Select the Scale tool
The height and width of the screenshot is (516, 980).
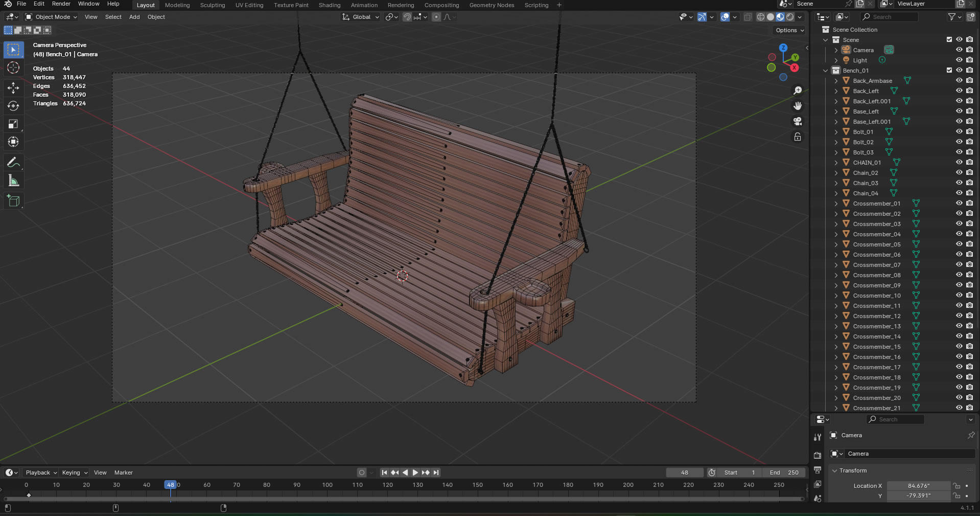[13, 124]
